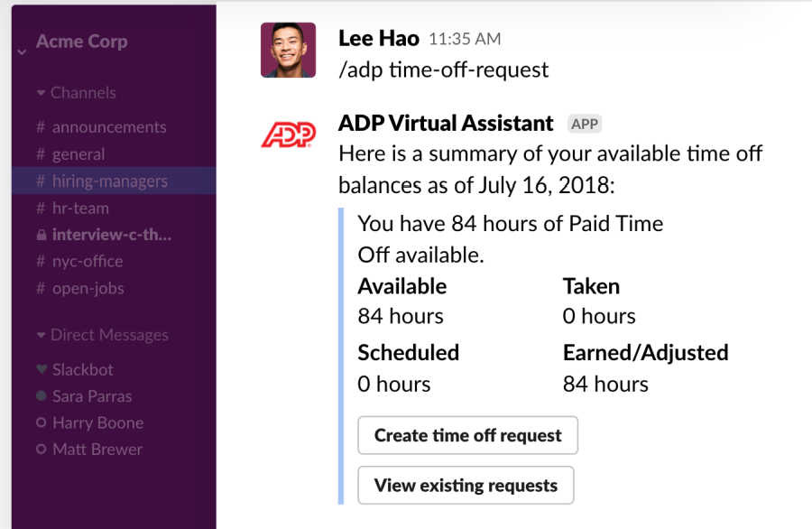Open the Acme Corp workspace menu chevron
Image resolution: width=812 pixels, height=529 pixels.
22,51
